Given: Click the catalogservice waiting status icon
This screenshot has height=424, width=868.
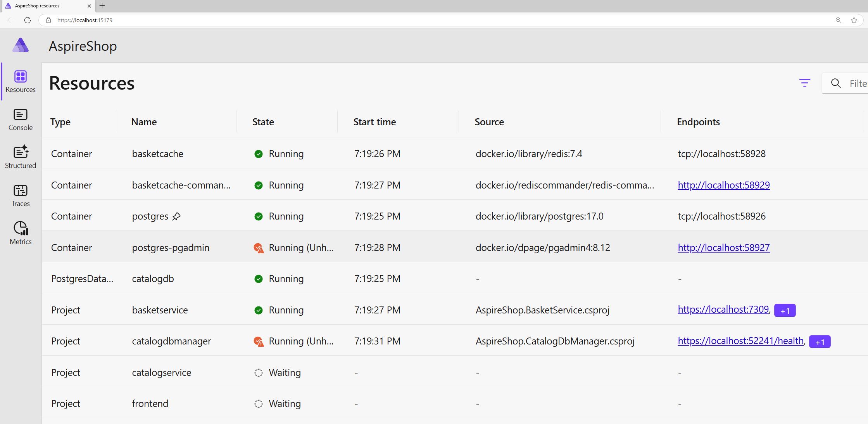Looking at the screenshot, I should (x=259, y=373).
